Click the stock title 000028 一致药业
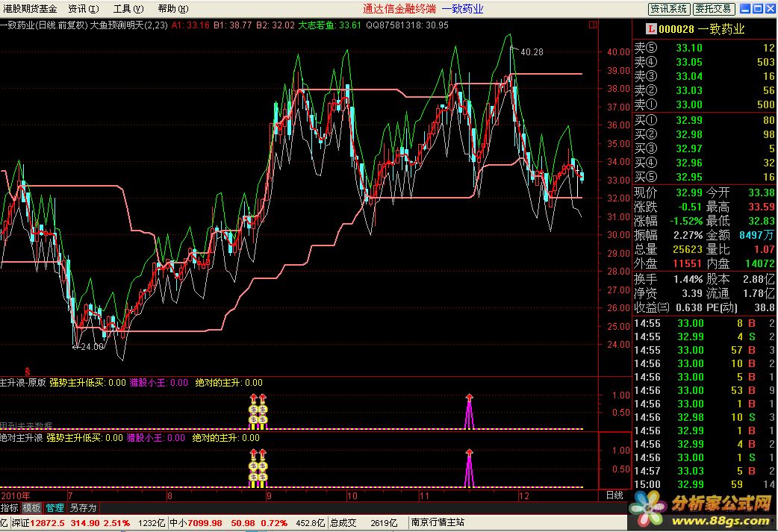 pos(701,29)
